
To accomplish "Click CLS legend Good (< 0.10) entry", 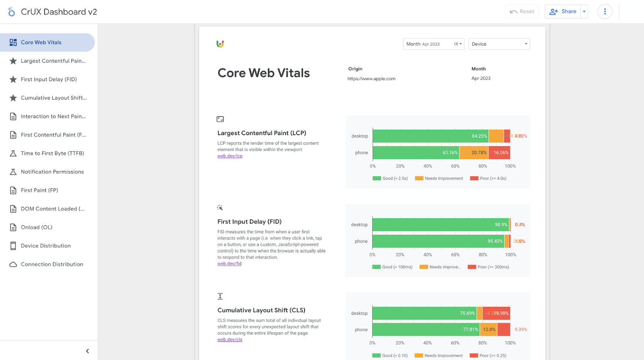I will point(390,356).
